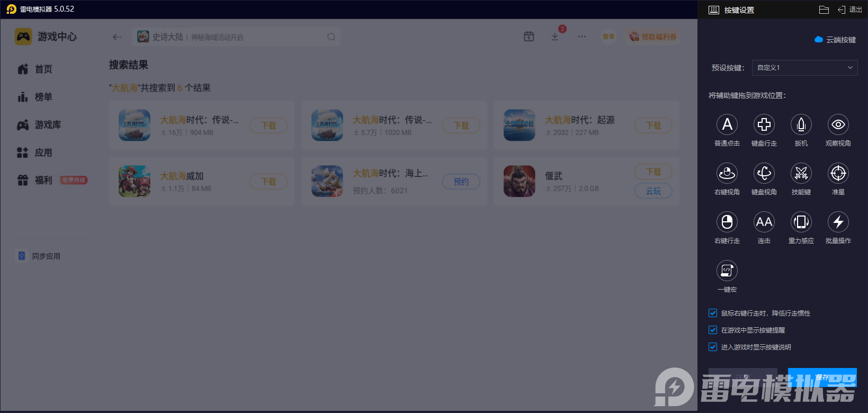The width and height of the screenshot is (868, 413).
Task: Open the 偃武 game thumbnail
Action: pyautogui.click(x=520, y=181)
